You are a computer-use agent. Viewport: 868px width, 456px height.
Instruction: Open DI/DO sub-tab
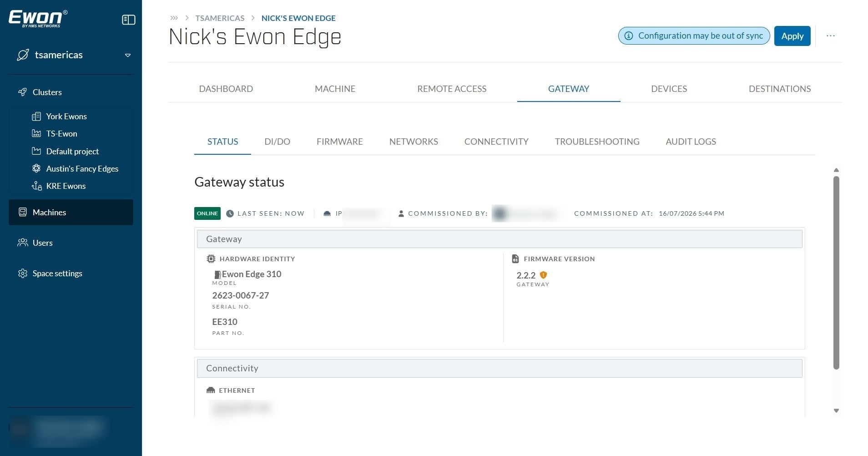click(x=277, y=142)
